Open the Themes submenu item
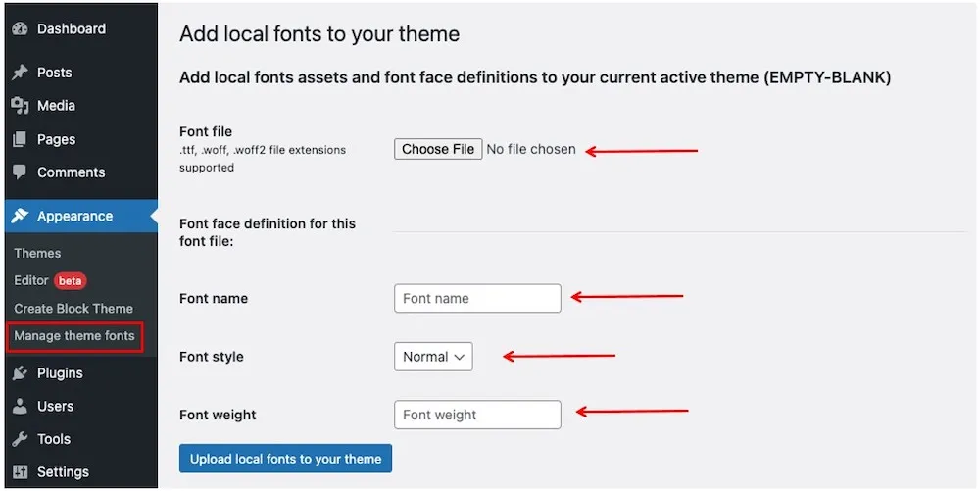 click(x=37, y=253)
